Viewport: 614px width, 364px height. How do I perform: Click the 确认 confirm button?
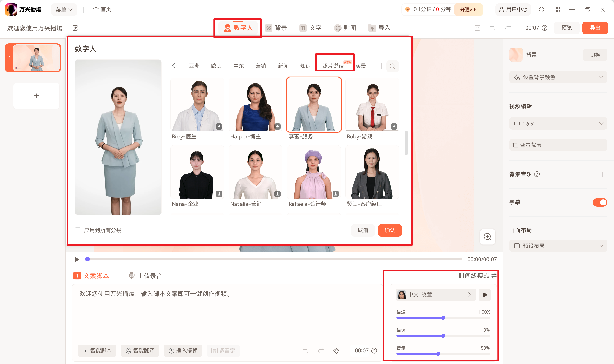(390, 230)
